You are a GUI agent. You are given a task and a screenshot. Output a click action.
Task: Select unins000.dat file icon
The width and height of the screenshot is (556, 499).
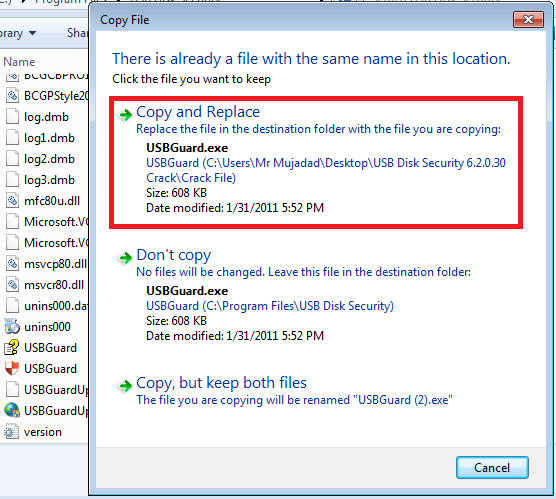pyautogui.click(x=12, y=305)
